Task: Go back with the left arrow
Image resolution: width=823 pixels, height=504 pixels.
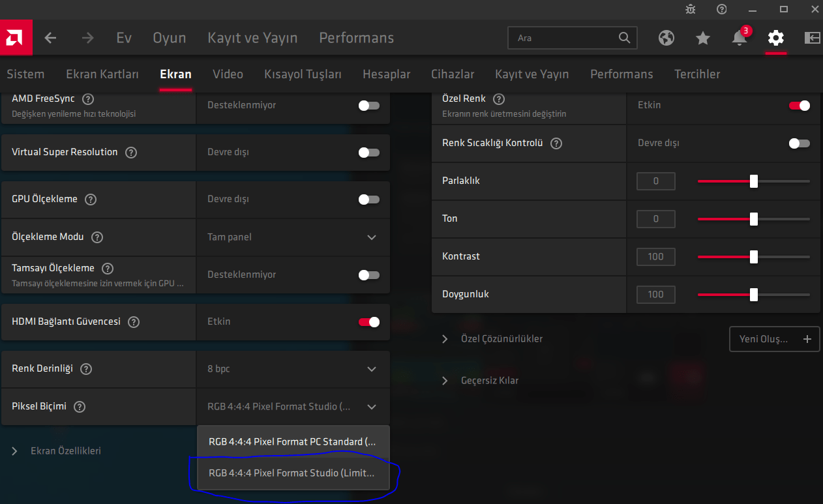Action: pos(51,38)
